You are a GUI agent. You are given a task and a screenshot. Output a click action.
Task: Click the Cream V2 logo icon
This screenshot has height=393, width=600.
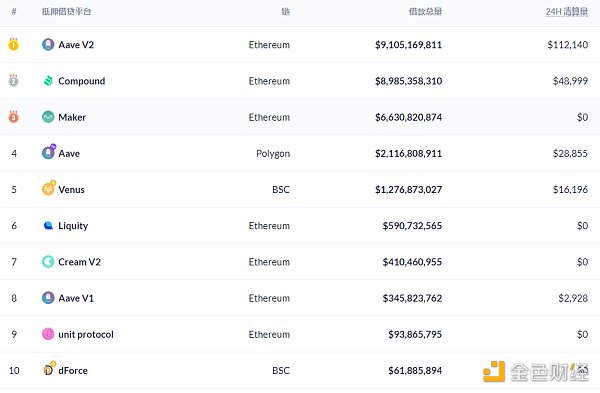click(48, 262)
